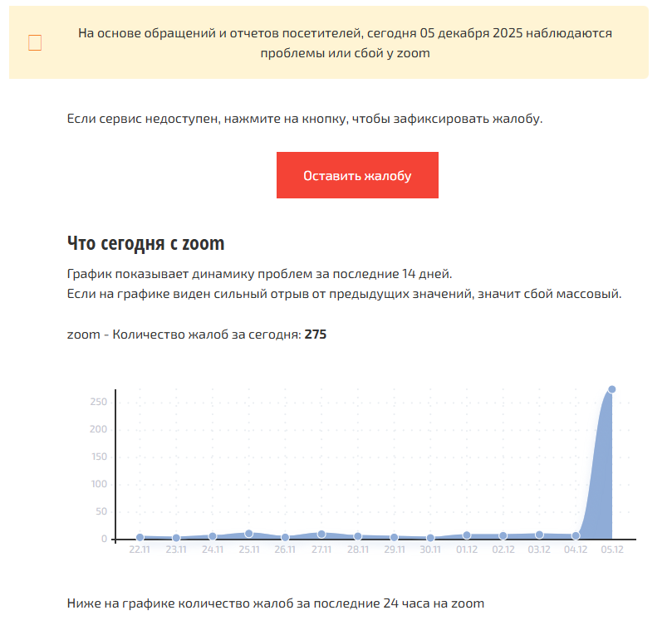Viewport: 672px width, 630px height.
Task: Click the data point for 28.11
Action: (358, 536)
